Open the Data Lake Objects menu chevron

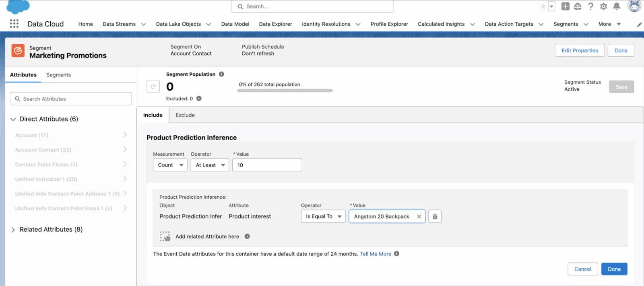(208, 24)
